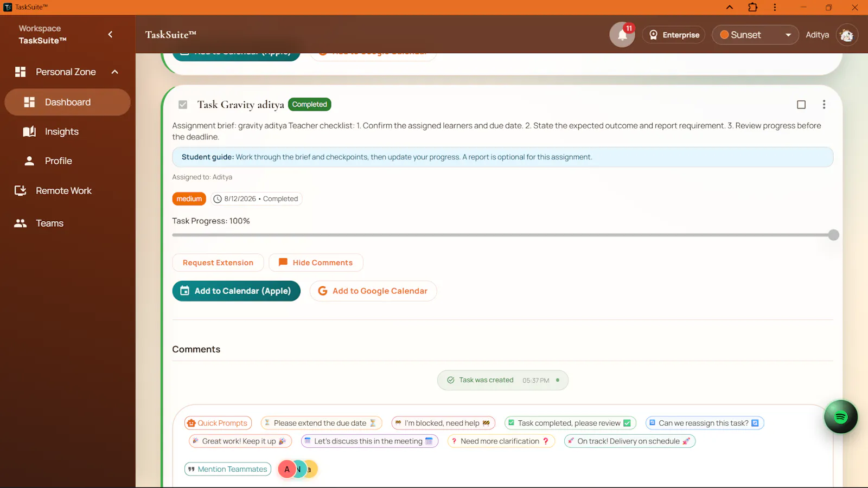
Task: Click the 'Task was created' activity entry
Action: [503, 380]
